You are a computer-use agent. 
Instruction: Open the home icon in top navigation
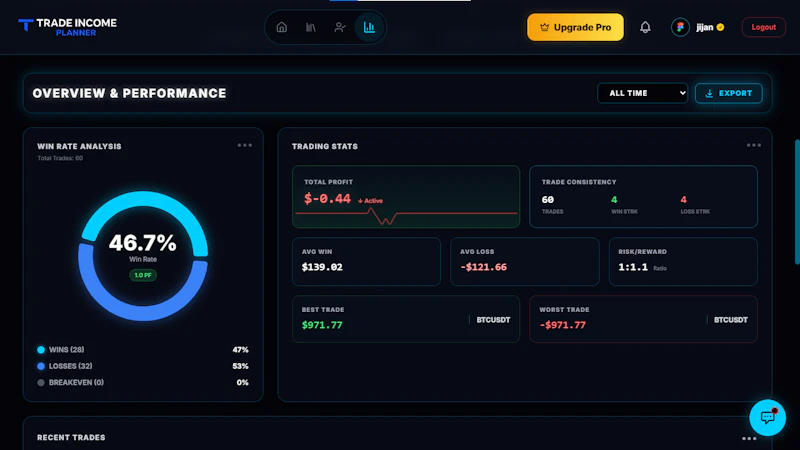282,27
